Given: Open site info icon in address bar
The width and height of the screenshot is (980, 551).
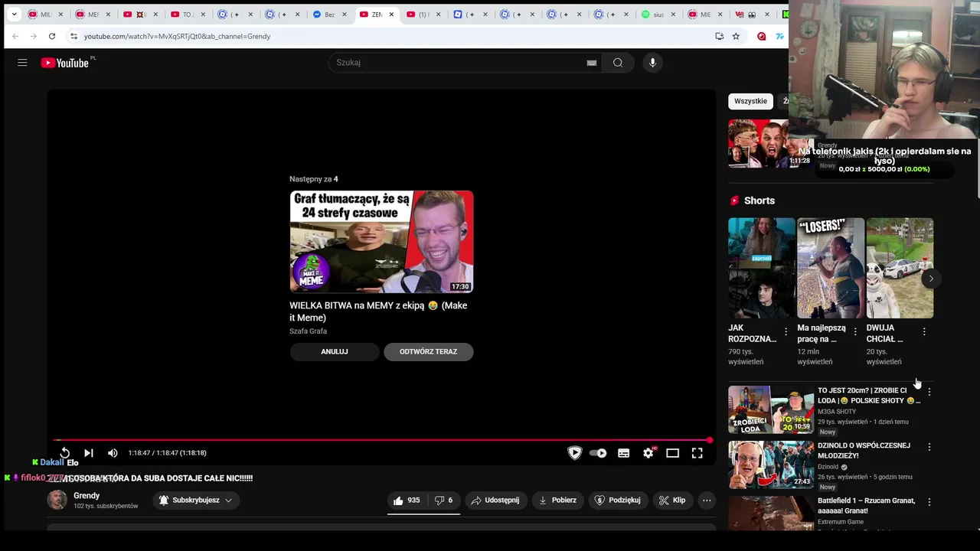Looking at the screenshot, I should [73, 36].
